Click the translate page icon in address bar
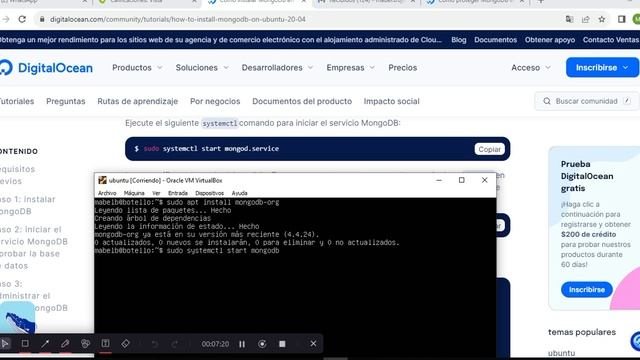 (569, 19)
